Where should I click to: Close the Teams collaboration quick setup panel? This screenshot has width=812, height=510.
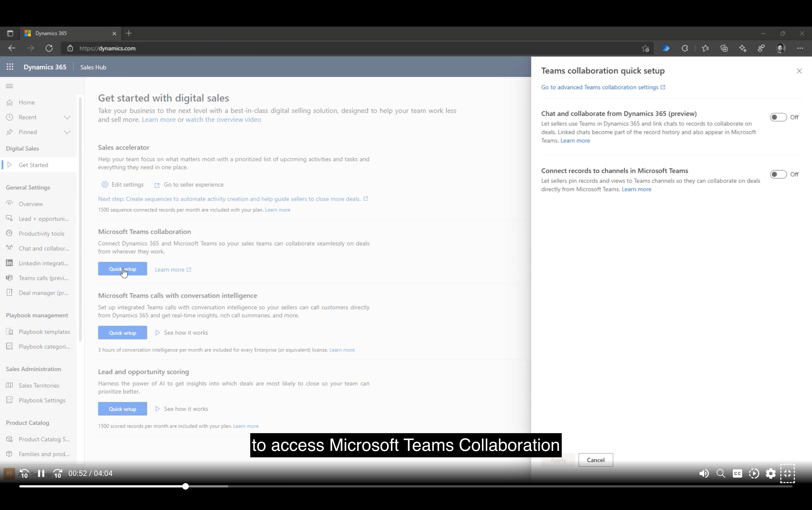coord(799,71)
